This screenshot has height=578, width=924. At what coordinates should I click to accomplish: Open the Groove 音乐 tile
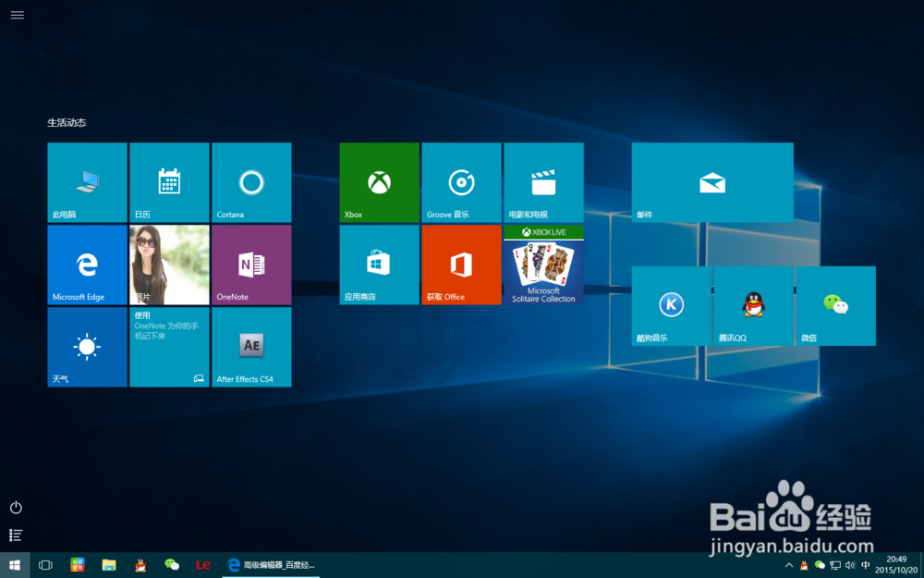(461, 182)
